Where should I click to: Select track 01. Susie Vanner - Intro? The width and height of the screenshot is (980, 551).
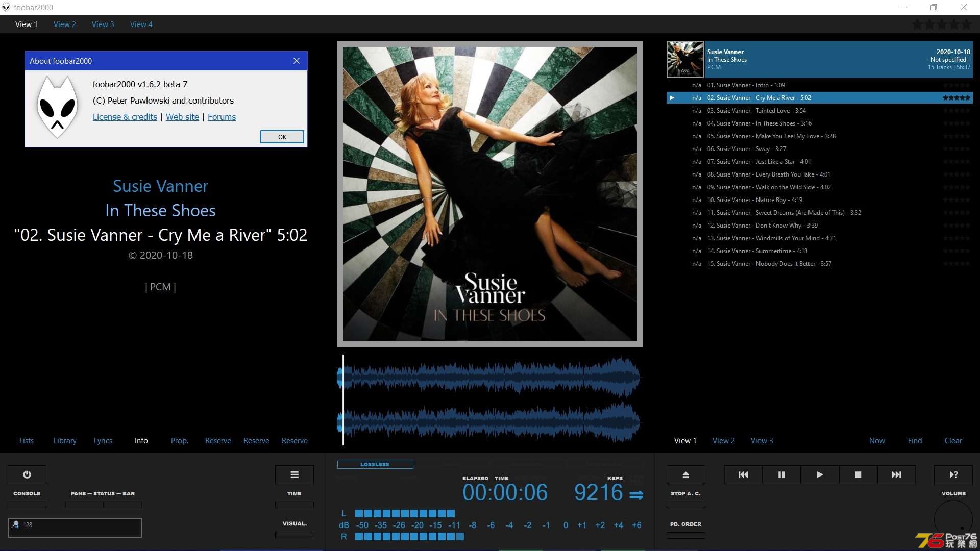pyautogui.click(x=820, y=85)
